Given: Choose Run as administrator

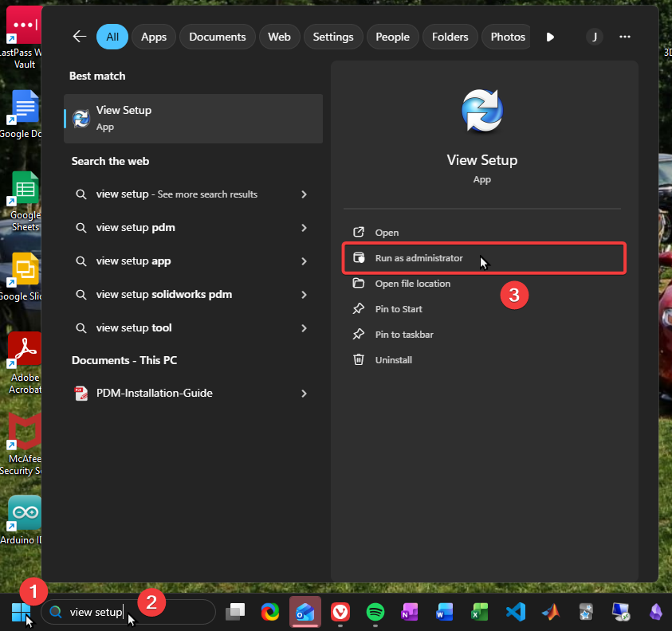Looking at the screenshot, I should (419, 258).
